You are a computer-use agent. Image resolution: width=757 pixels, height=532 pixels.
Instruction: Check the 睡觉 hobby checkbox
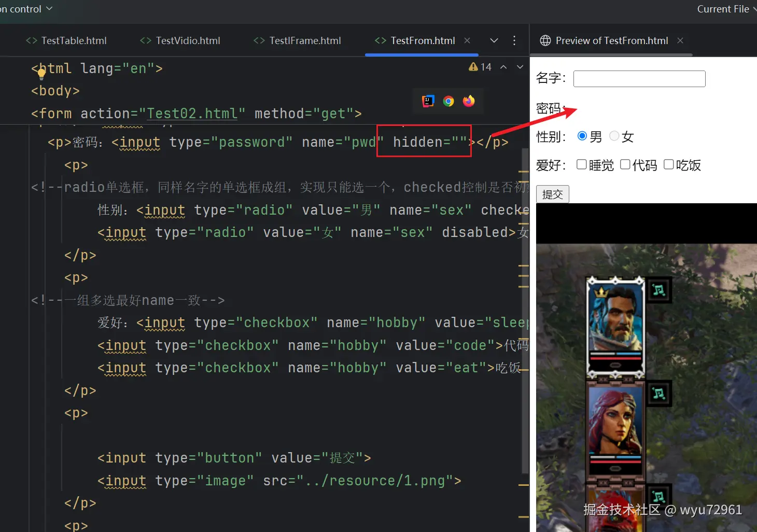[582, 164]
